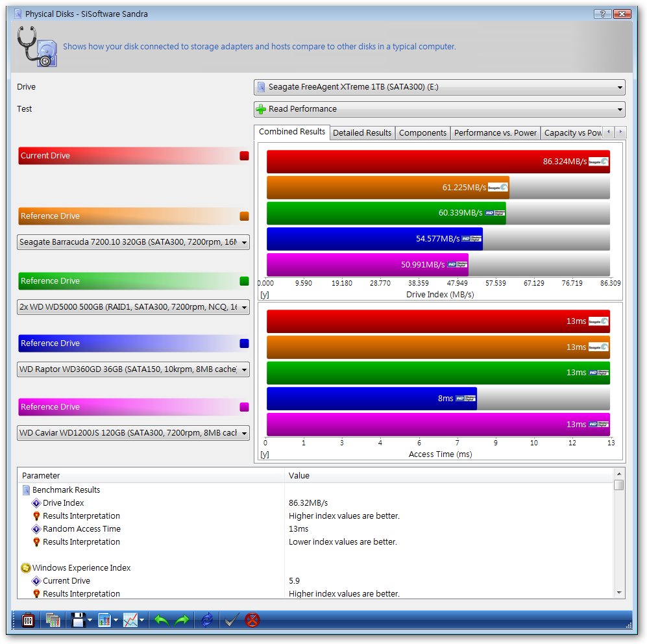Open the line graph icon's dropdown arrow
This screenshot has width=647, height=644.
tap(142, 620)
